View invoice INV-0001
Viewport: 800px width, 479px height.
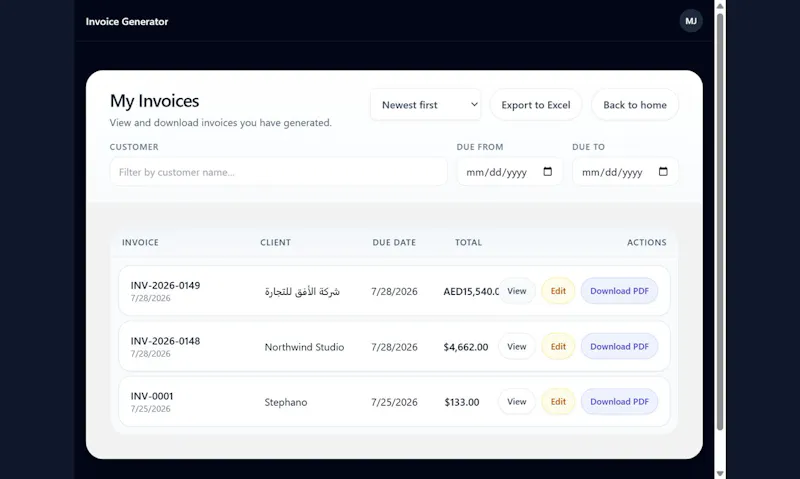pos(516,401)
